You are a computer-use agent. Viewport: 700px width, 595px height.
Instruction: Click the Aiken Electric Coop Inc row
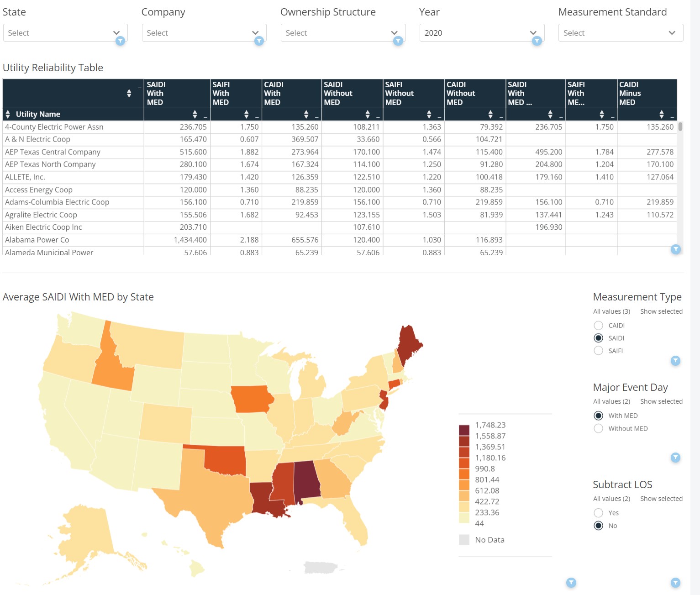click(43, 227)
